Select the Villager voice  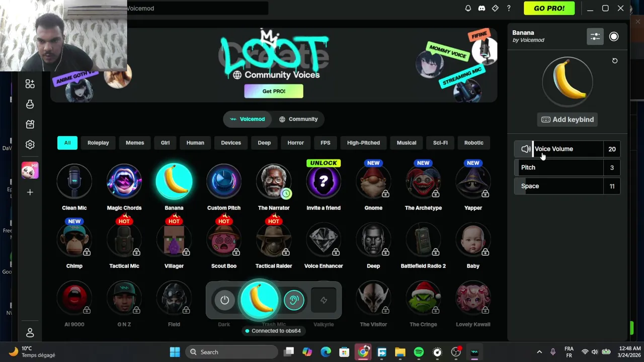pyautogui.click(x=174, y=240)
